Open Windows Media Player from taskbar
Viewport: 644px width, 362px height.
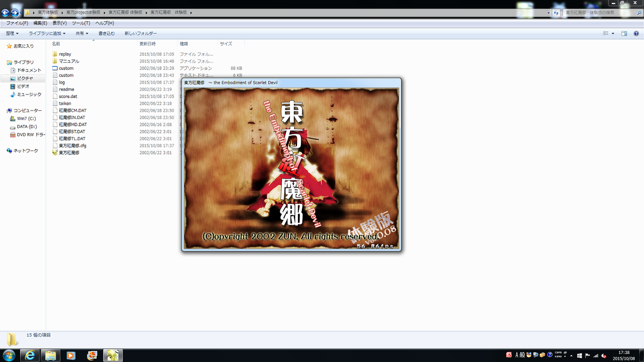[71, 355]
